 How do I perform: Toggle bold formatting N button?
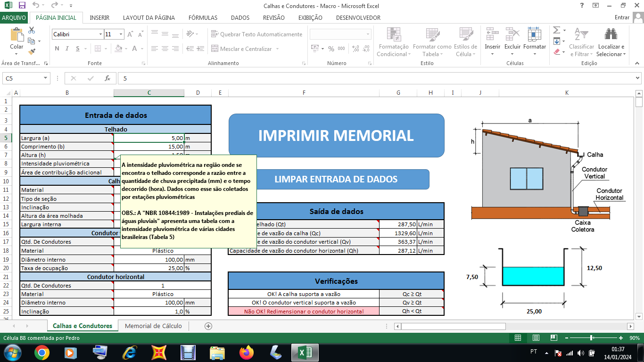[57, 49]
